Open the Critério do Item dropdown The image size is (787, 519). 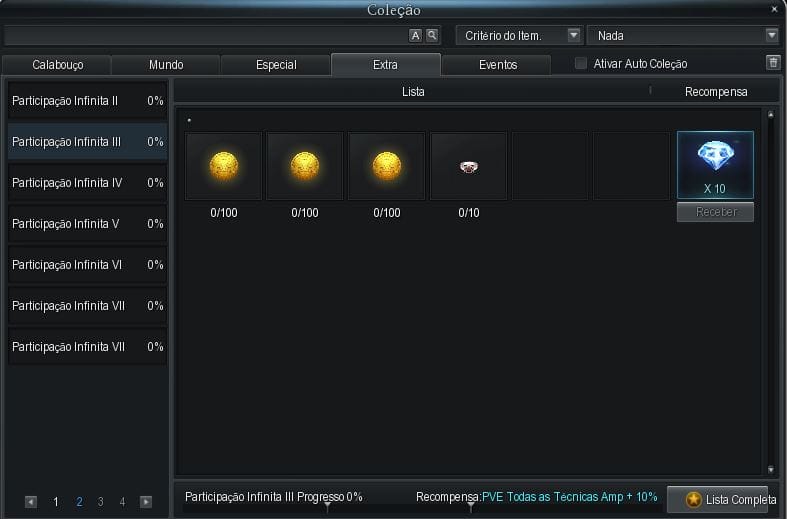pos(519,35)
